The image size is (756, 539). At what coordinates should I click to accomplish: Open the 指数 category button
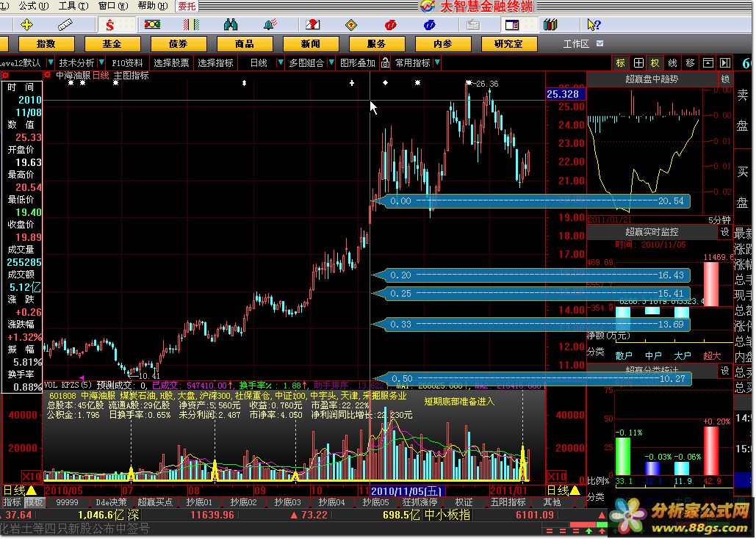46,44
